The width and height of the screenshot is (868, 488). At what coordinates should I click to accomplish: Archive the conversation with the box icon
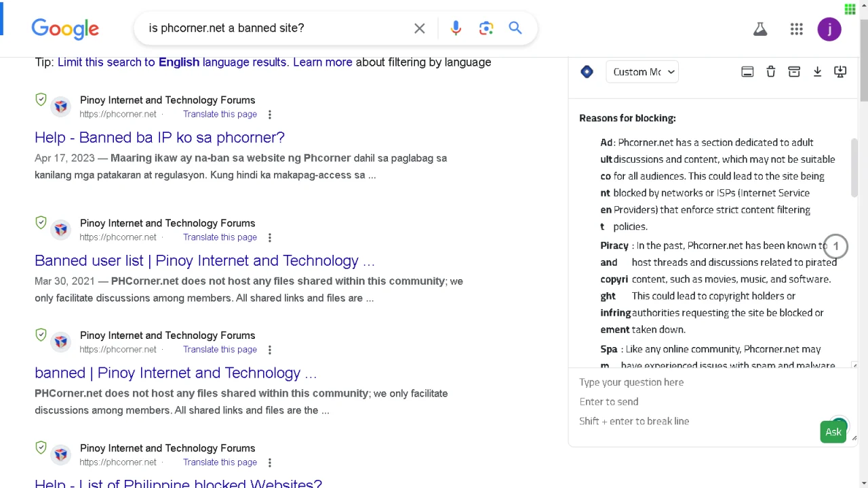[794, 72]
